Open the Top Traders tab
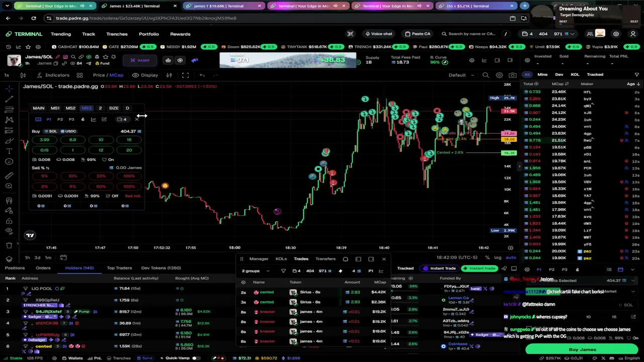The image size is (644, 362). click(119, 268)
